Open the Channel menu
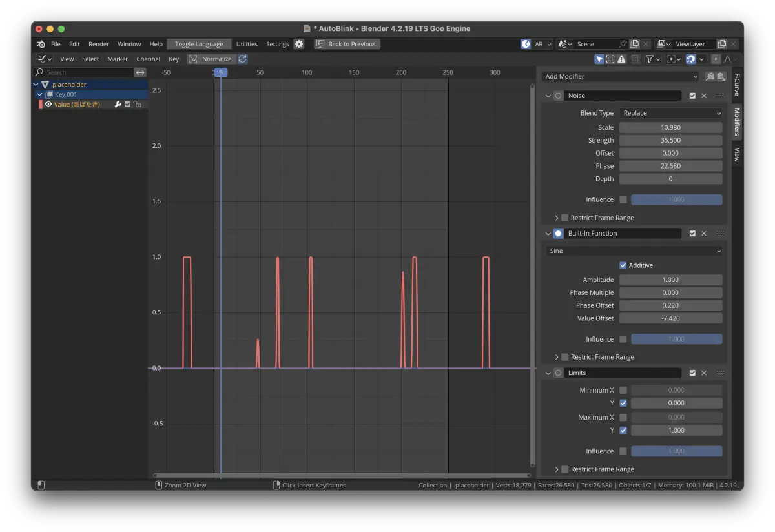The image size is (775, 532). point(149,59)
